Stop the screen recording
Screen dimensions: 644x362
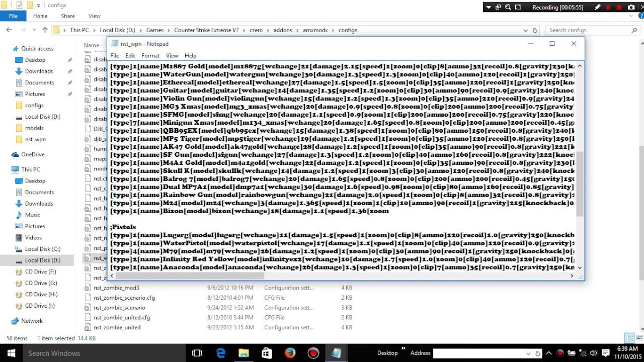pos(619,8)
